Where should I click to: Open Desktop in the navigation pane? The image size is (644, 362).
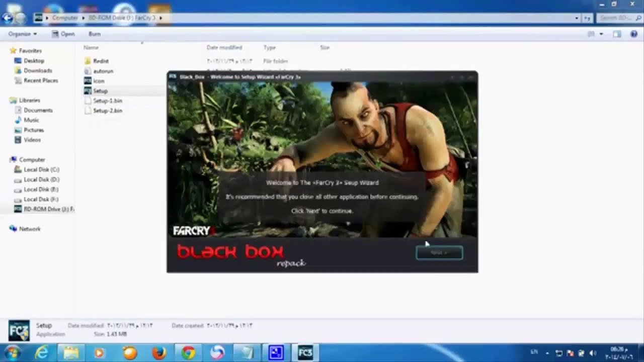point(34,61)
